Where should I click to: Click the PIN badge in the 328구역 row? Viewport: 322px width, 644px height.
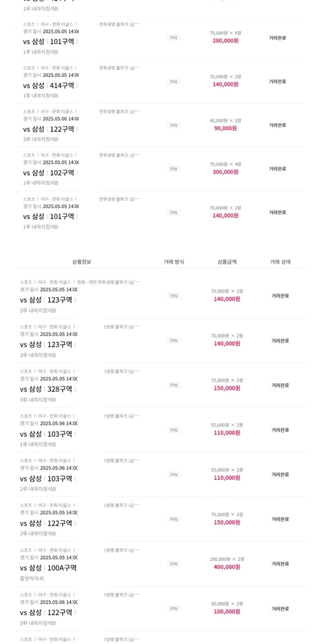click(174, 385)
